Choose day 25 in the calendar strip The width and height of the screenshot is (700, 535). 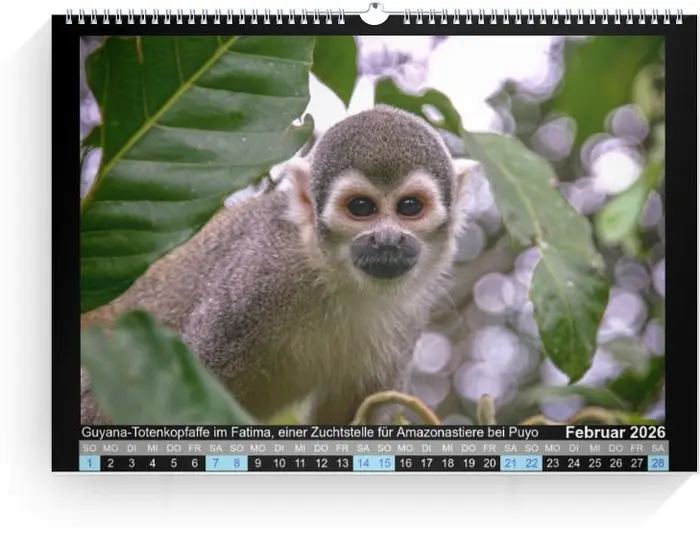tap(595, 463)
